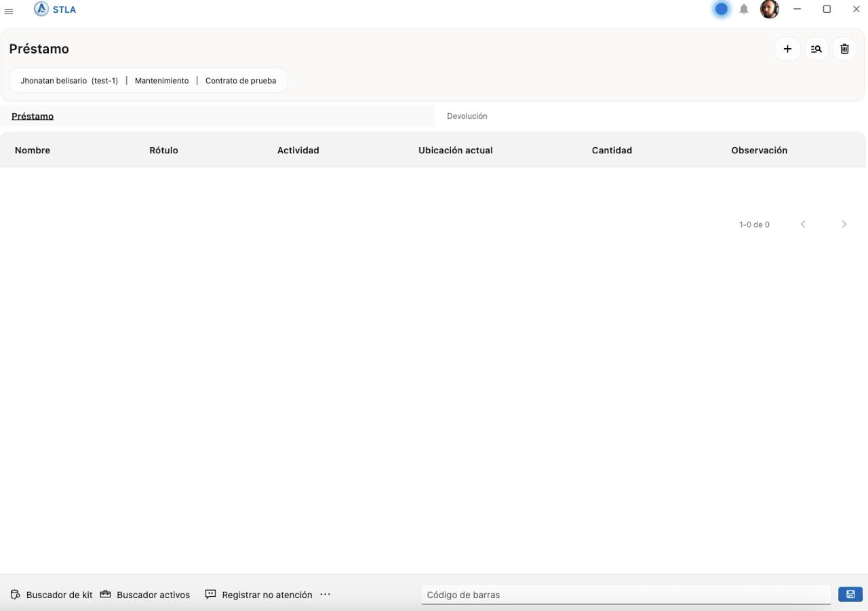Click the Jhonatan belisario (test-1) label
Screen dimensions: 868x611
point(69,81)
